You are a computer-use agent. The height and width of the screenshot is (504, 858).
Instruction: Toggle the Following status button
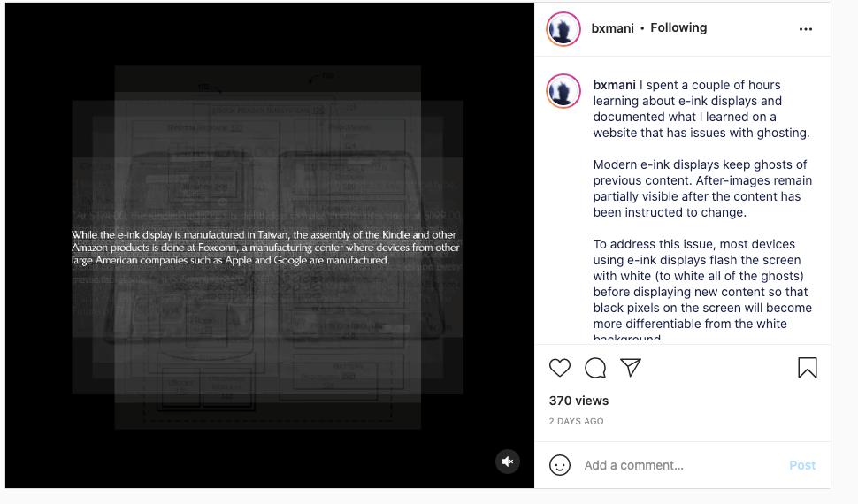[678, 27]
